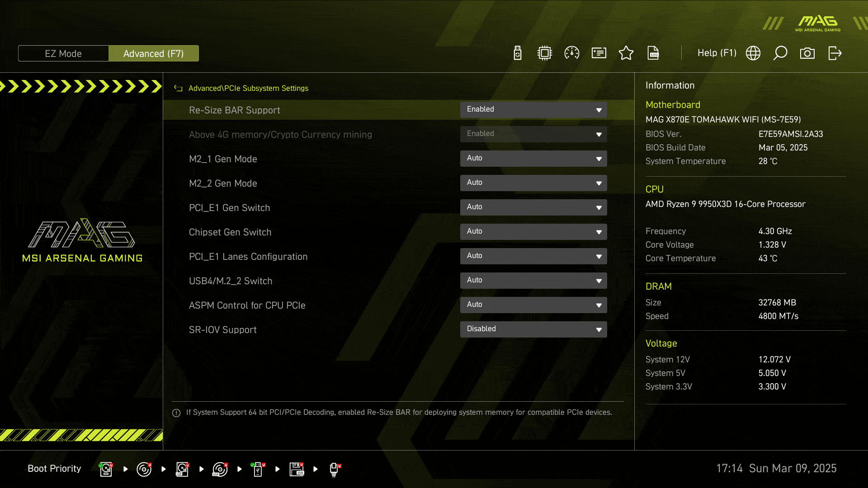
Task: Click the DRAM heading in Information panel
Action: point(658,286)
